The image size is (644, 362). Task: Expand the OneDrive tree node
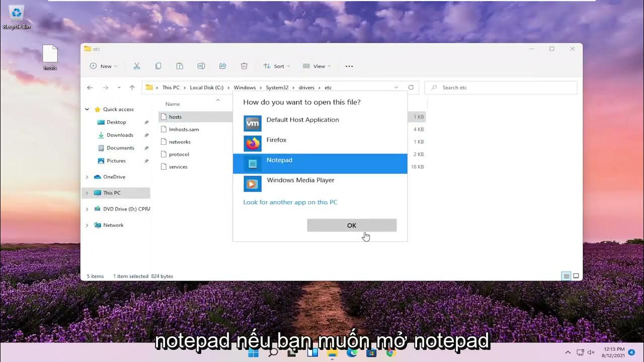[87, 177]
